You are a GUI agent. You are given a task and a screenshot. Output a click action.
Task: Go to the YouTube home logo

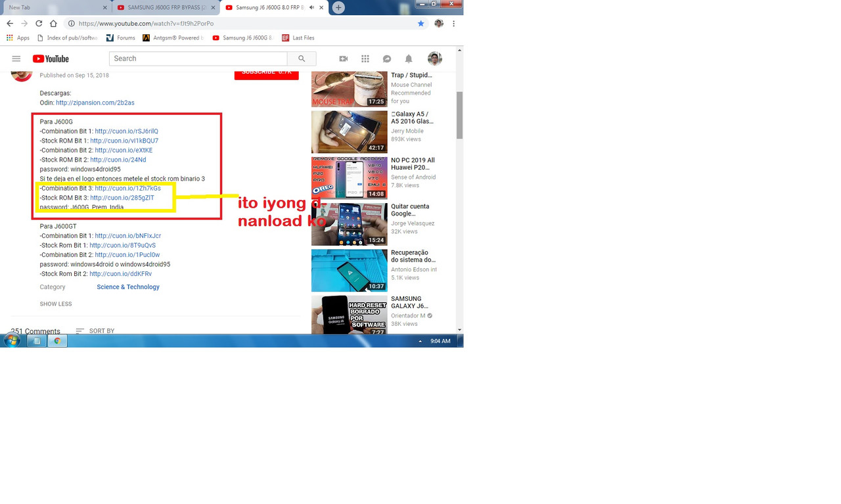pyautogui.click(x=51, y=58)
